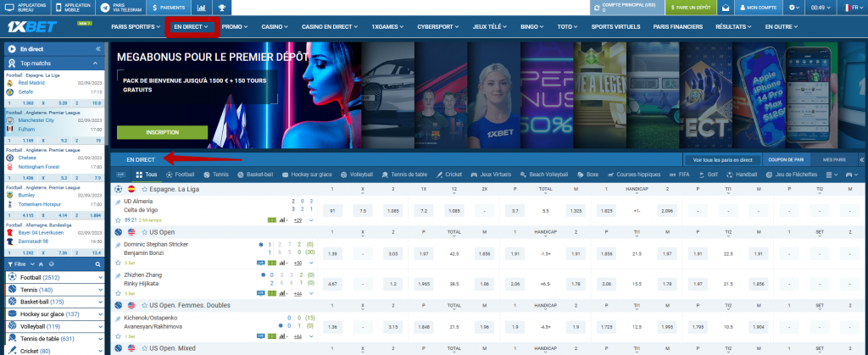
Task: Open the messages envelope icon
Action: click(725, 8)
